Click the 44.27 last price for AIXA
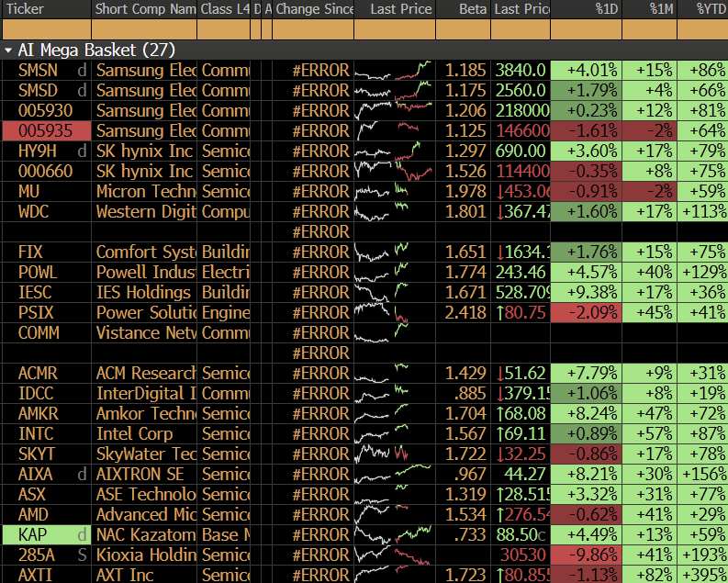 coord(524,475)
